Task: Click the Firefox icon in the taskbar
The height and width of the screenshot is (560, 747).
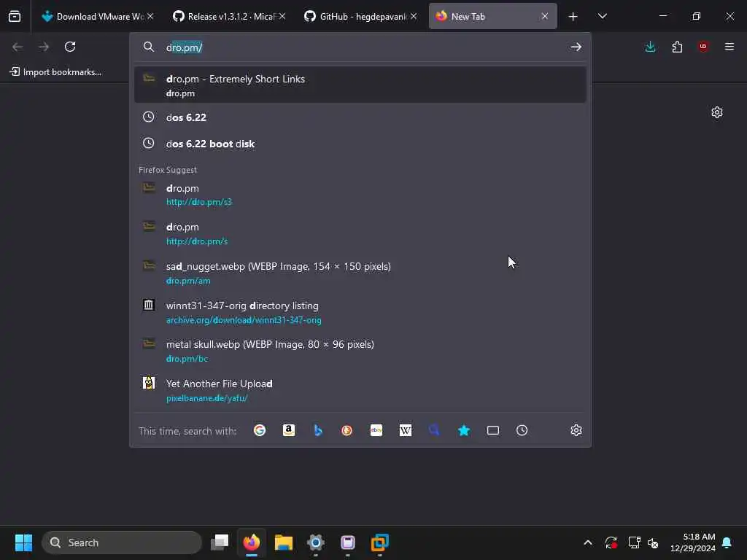Action: pos(252,542)
